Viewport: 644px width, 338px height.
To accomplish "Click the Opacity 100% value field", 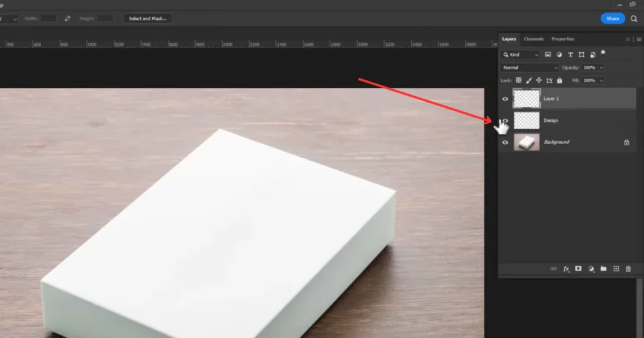I will [x=589, y=68].
